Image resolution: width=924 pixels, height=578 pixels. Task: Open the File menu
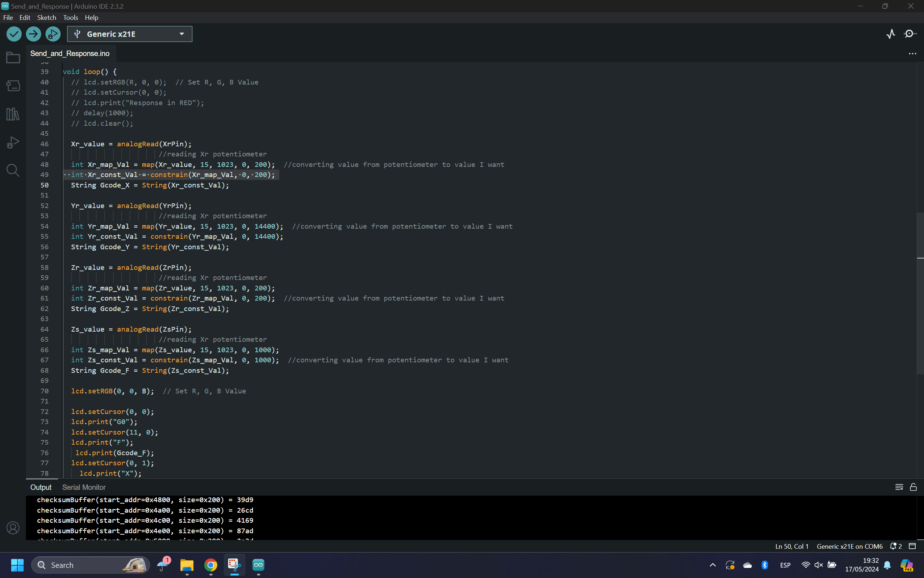(x=8, y=18)
